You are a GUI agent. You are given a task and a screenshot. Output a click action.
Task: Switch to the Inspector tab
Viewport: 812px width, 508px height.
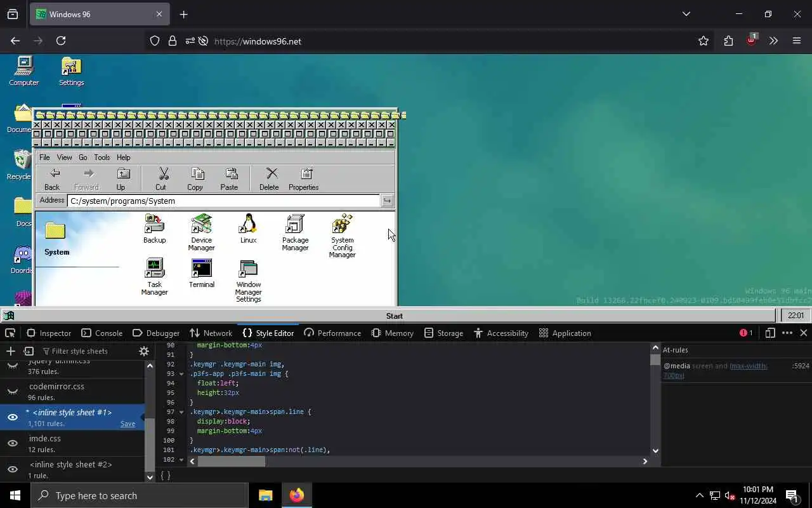(x=49, y=333)
